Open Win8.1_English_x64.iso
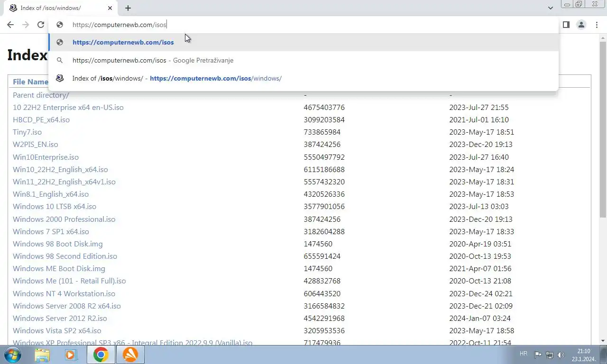Image resolution: width=607 pixels, height=364 pixels. (x=51, y=194)
